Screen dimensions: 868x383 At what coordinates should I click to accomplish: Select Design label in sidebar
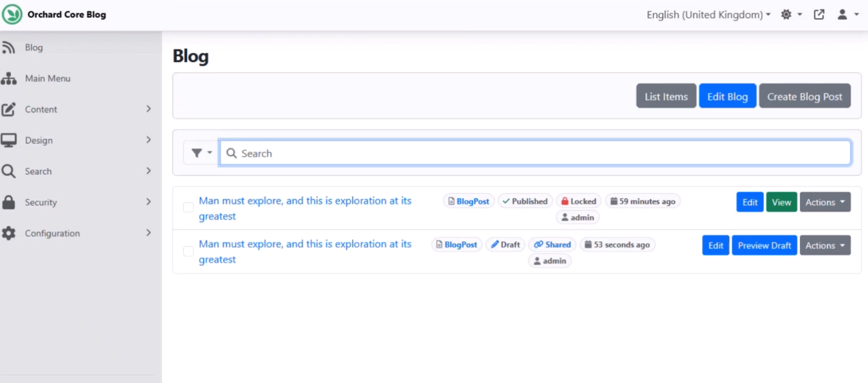click(x=39, y=141)
